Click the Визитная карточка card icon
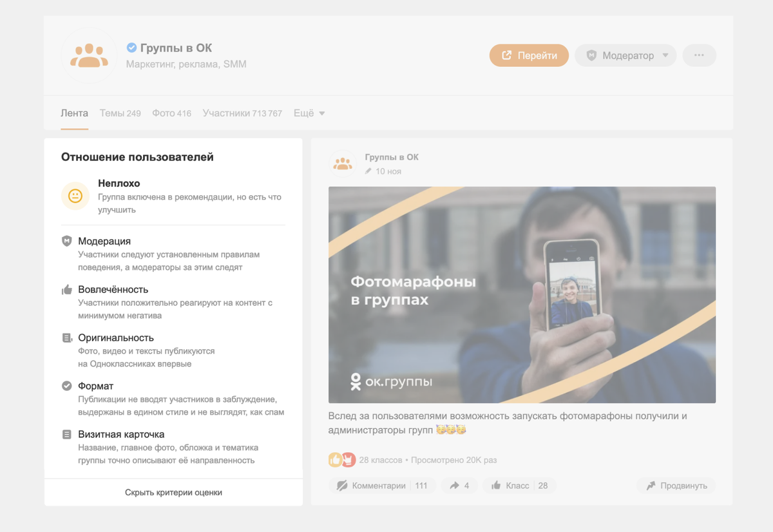Image resolution: width=773 pixels, height=532 pixels. click(66, 434)
